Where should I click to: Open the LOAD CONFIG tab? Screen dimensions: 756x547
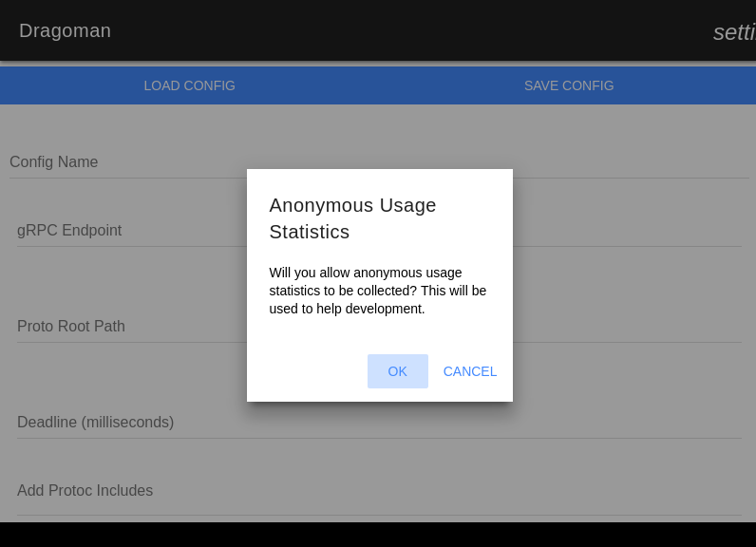click(190, 85)
